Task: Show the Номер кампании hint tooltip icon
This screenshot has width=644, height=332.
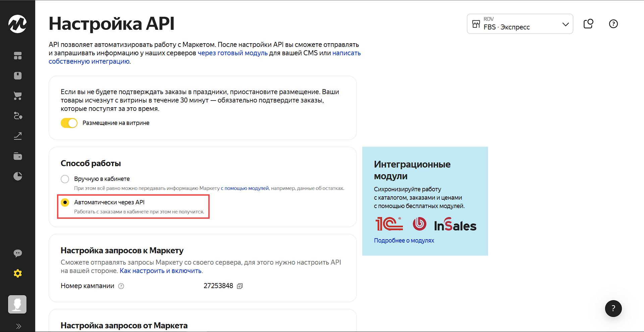Action: tap(121, 286)
